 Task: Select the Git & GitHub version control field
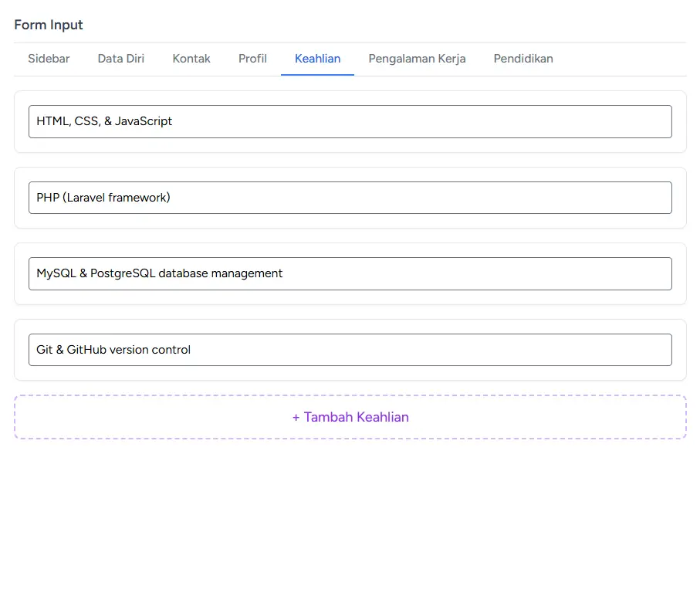350,350
